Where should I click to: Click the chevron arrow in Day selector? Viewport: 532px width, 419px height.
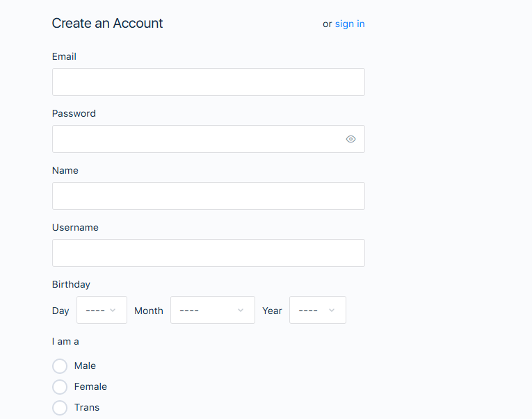[x=113, y=311]
